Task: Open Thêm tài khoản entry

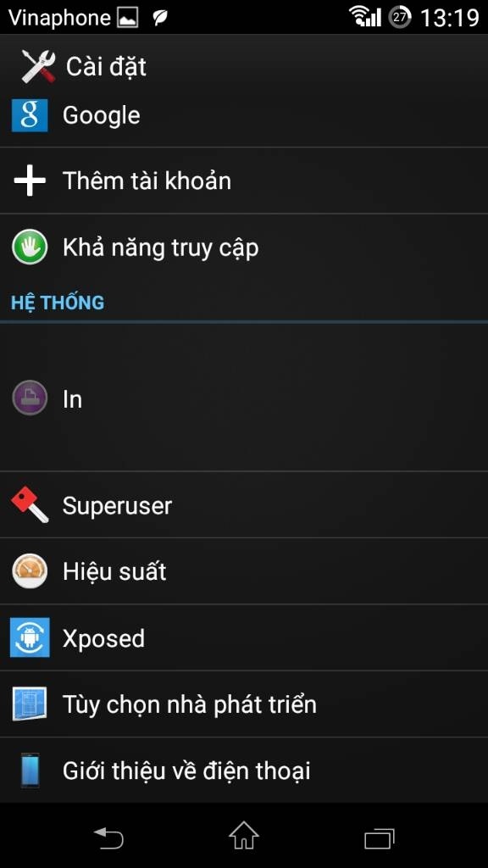Action: point(244,181)
